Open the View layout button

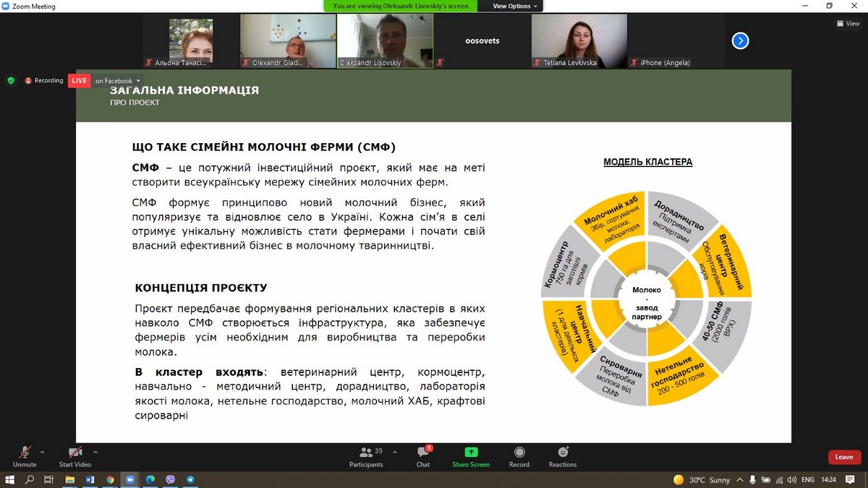tap(848, 23)
